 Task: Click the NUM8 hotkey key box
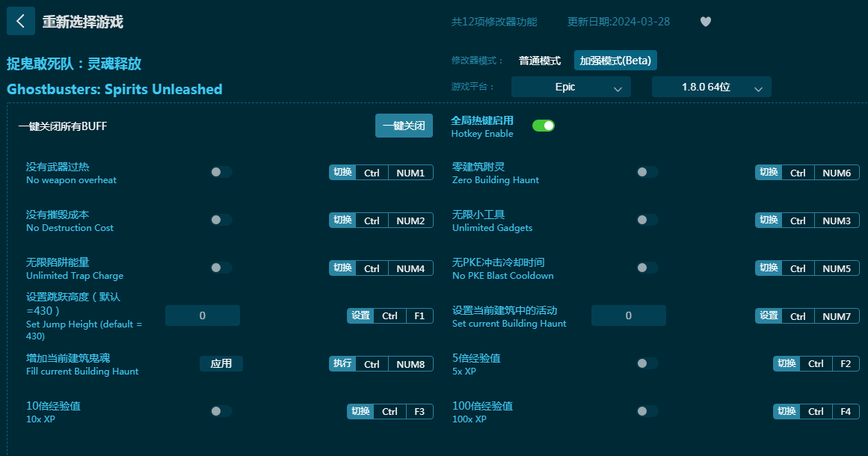410,363
